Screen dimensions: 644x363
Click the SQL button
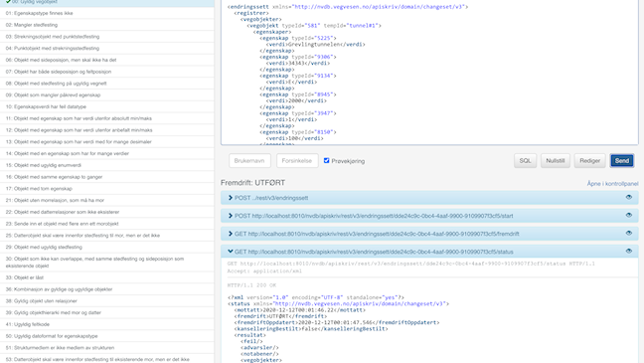525,161
